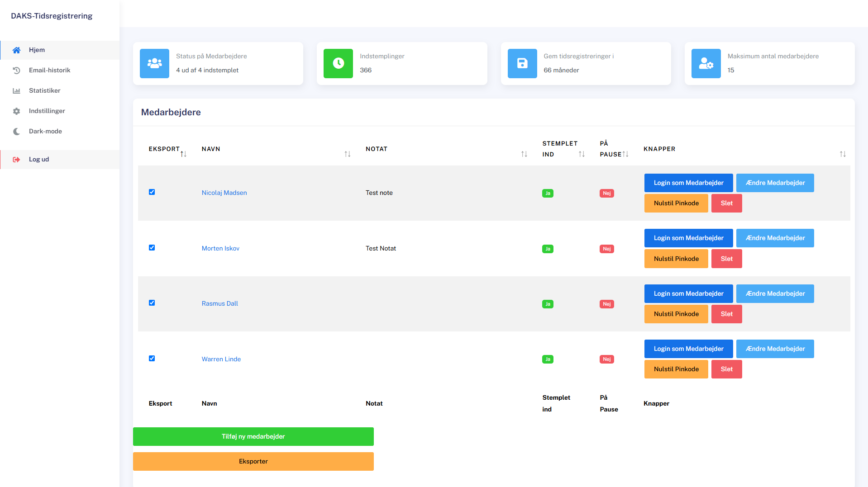Viewport: 868px width, 487px height.
Task: Sort table by Navn column arrows
Action: tap(348, 154)
